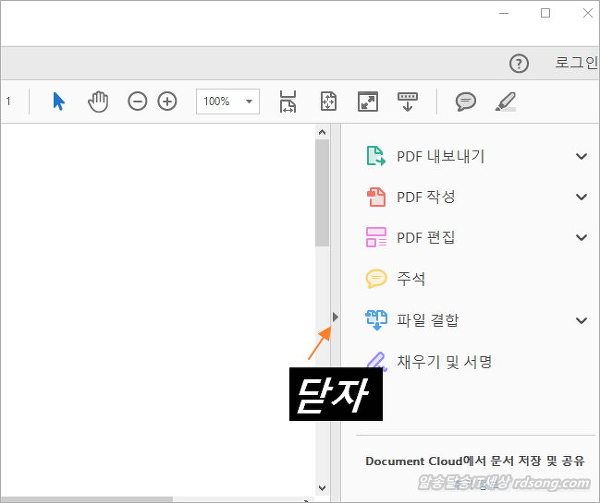Open the PDF 편집 tool
600x503 pixels.
point(425,238)
